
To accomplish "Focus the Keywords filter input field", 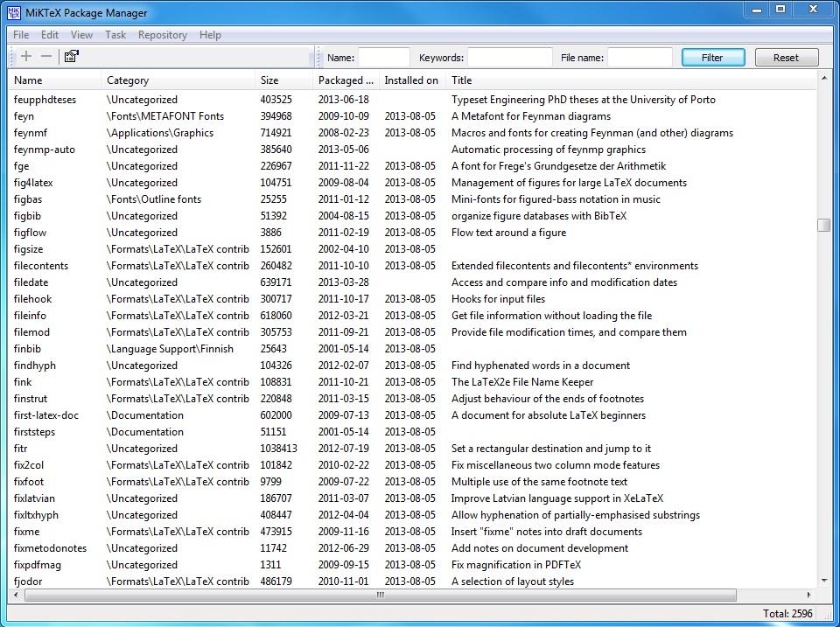I will [509, 58].
